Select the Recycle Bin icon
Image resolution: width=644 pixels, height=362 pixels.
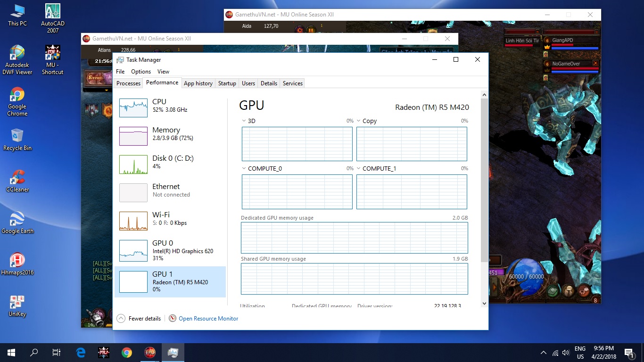[x=17, y=140]
